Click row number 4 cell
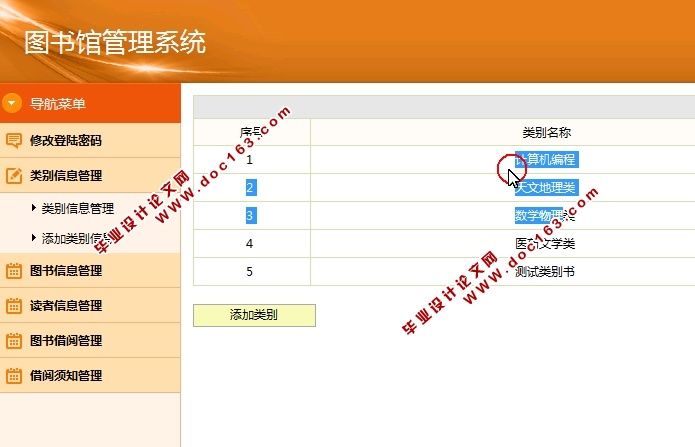 click(250, 243)
